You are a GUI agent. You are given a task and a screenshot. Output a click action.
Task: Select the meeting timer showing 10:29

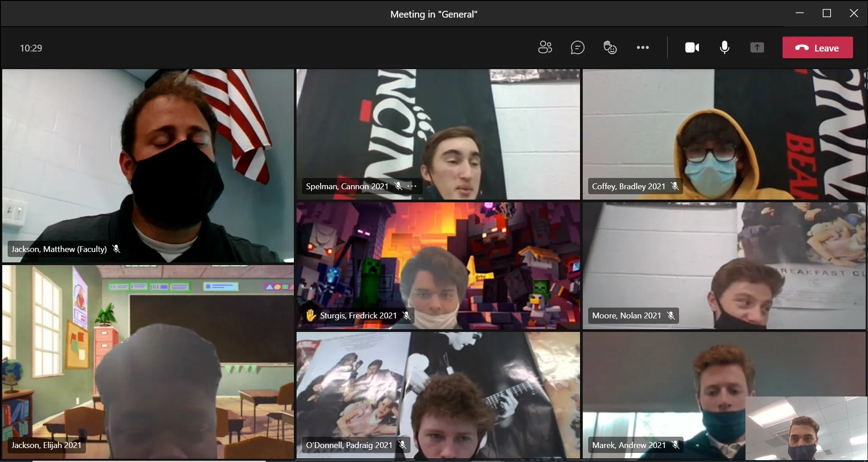tap(31, 48)
